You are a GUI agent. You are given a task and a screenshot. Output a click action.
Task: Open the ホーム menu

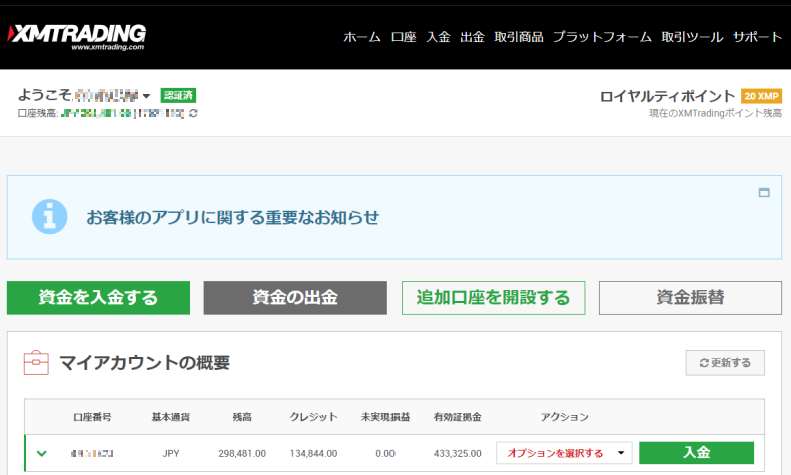click(362, 37)
